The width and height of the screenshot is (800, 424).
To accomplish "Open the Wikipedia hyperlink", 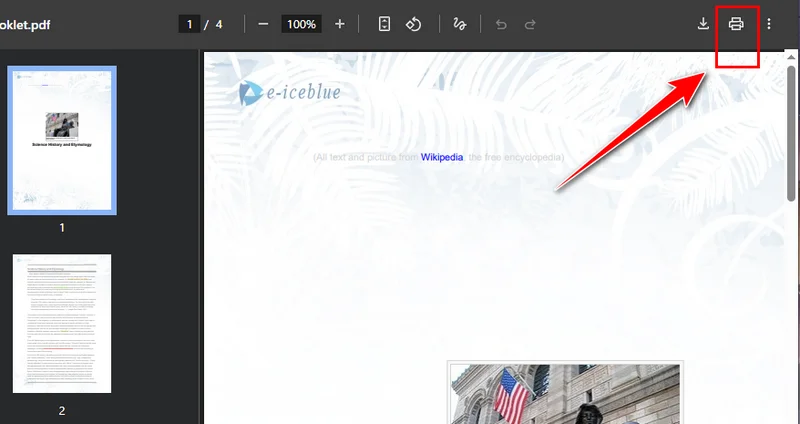I will point(442,157).
